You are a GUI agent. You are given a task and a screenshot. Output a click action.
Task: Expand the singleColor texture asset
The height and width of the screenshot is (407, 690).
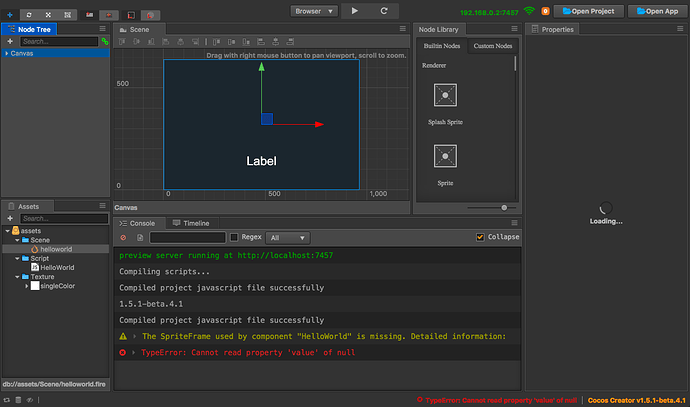click(x=26, y=286)
